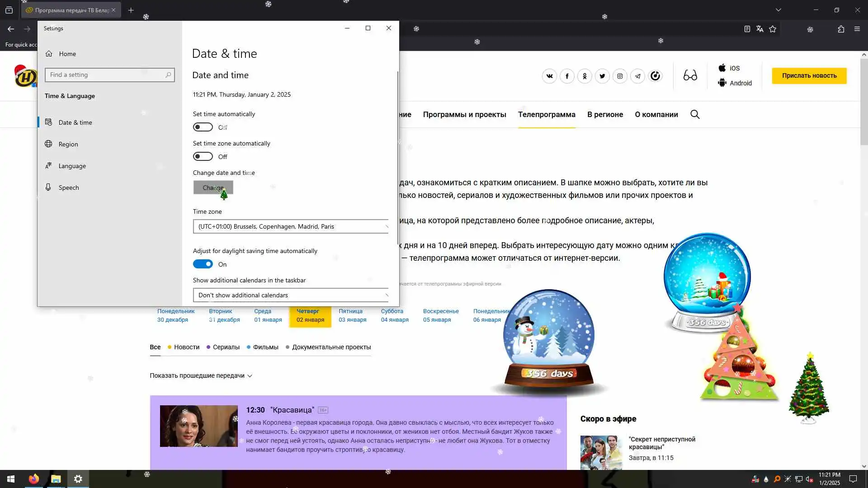Click the Прислать новость button
This screenshot has height=488, width=868.
point(809,75)
